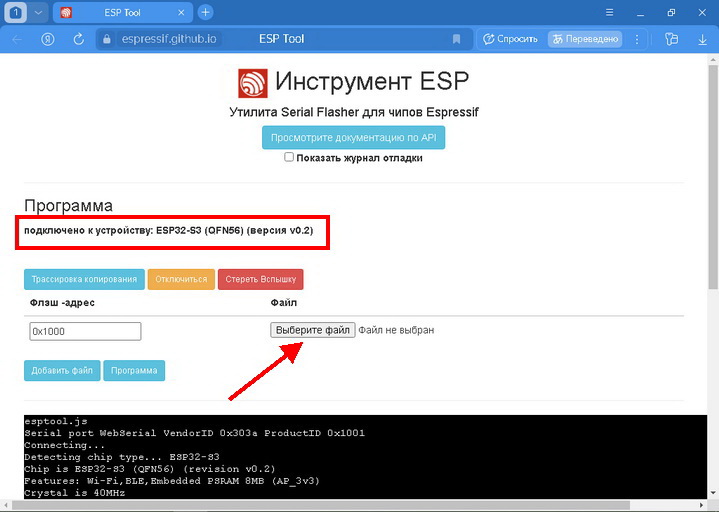The height and width of the screenshot is (512, 719).
Task: Select the ESP Tool browser tab
Action: point(122,12)
